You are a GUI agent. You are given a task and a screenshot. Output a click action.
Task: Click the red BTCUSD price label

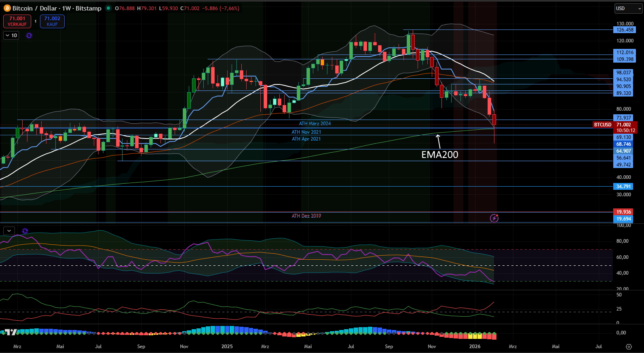coord(602,125)
